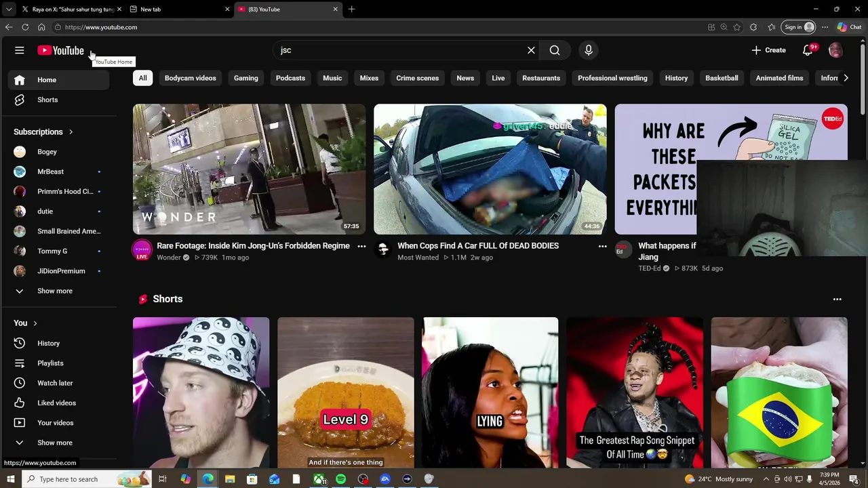Open the Tommy G subscription
This screenshot has height=488, width=868.
pos(59,251)
